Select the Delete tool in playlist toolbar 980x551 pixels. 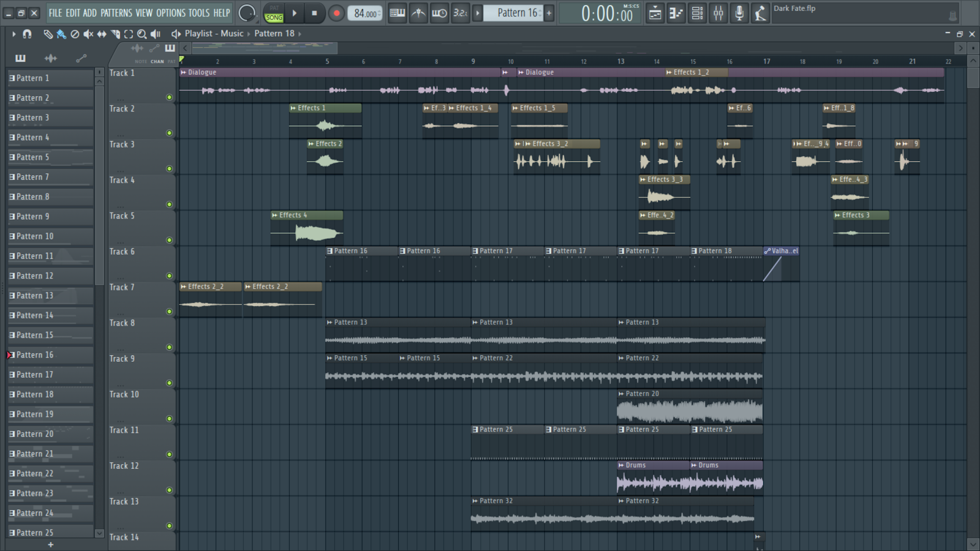pos(75,34)
